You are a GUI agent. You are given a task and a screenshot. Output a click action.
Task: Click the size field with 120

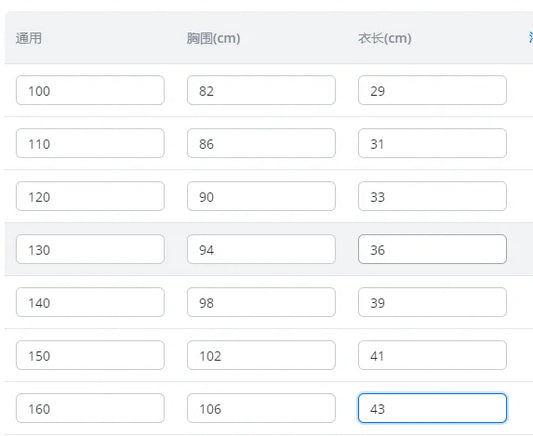[90, 196]
